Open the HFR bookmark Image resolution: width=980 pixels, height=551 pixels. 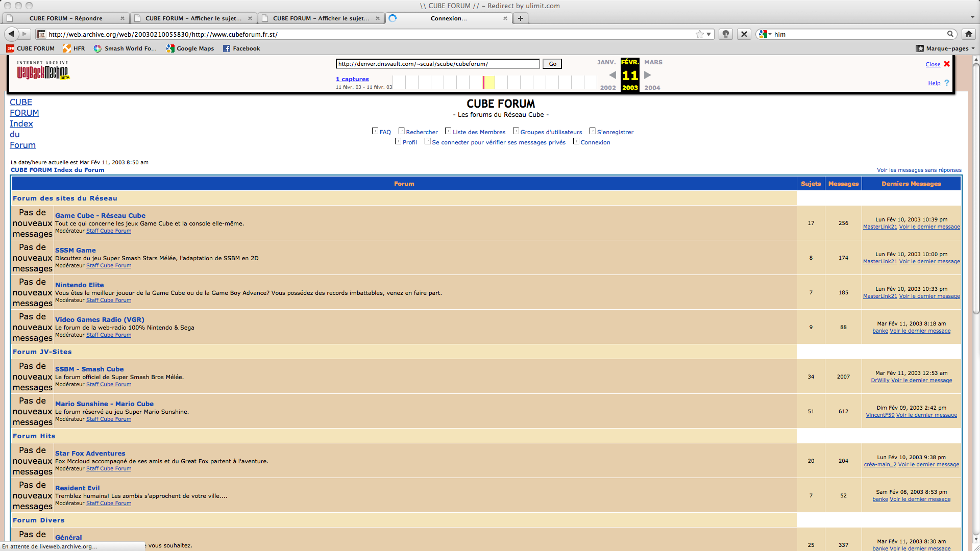pyautogui.click(x=74, y=48)
